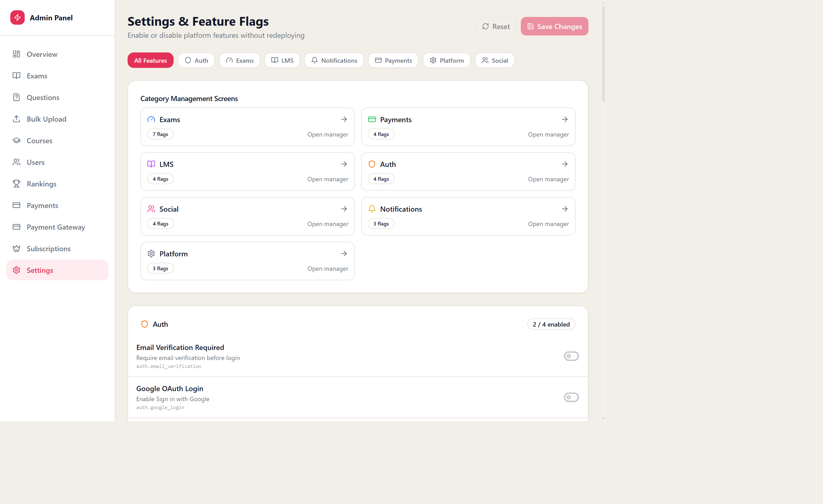
Task: Click the Category Management Screens heading
Action: coord(189,98)
